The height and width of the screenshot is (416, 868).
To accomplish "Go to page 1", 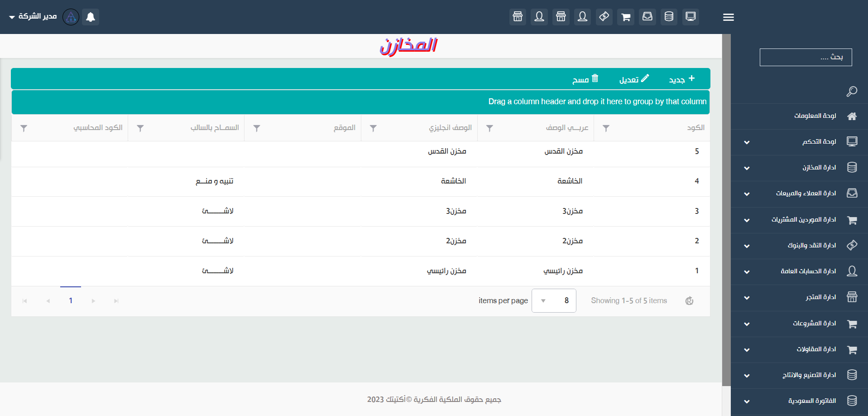I will pos(71,301).
